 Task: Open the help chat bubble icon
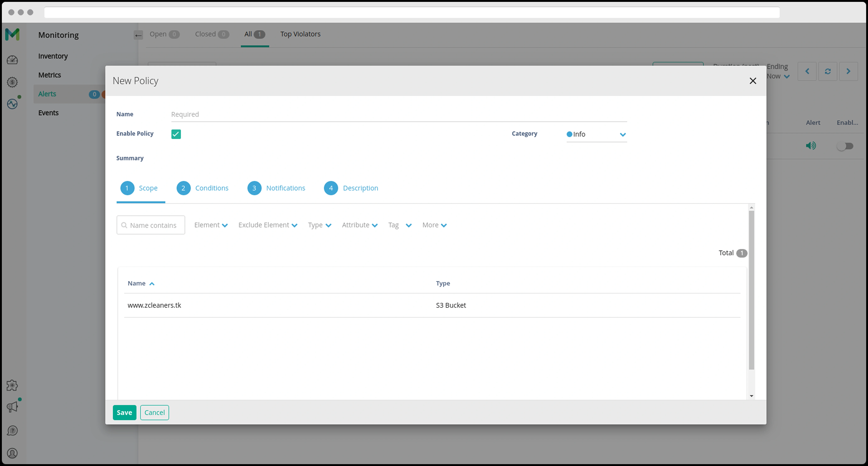(x=12, y=431)
